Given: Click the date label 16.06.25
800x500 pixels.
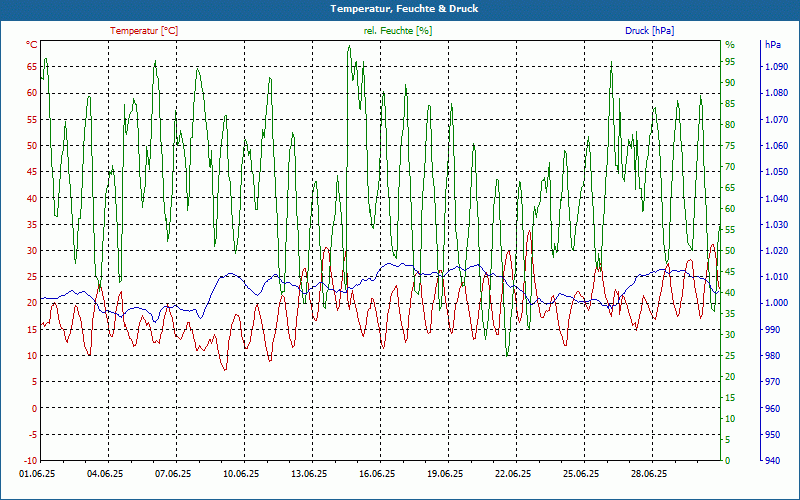Looking at the screenshot, I should tap(377, 474).
